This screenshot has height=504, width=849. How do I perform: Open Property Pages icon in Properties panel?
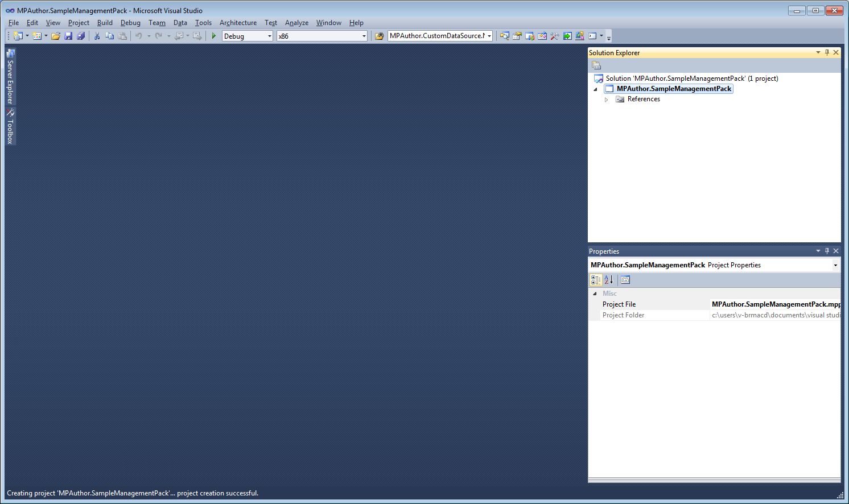[625, 280]
